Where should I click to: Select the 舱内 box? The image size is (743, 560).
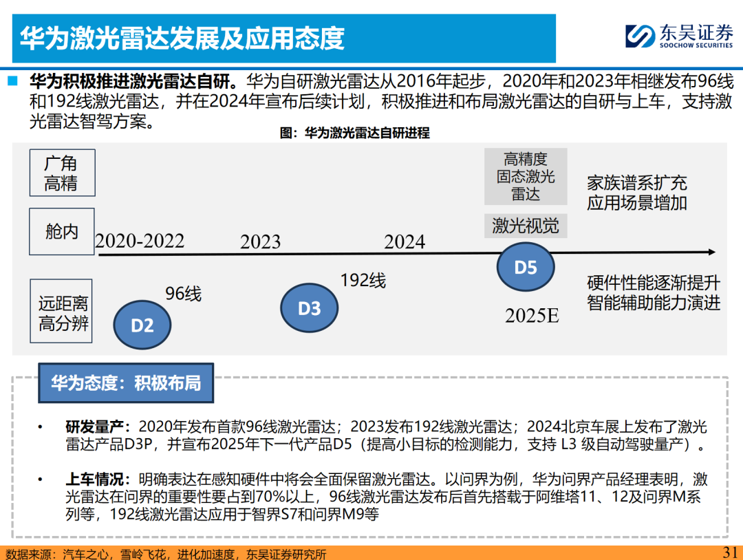click(x=62, y=232)
